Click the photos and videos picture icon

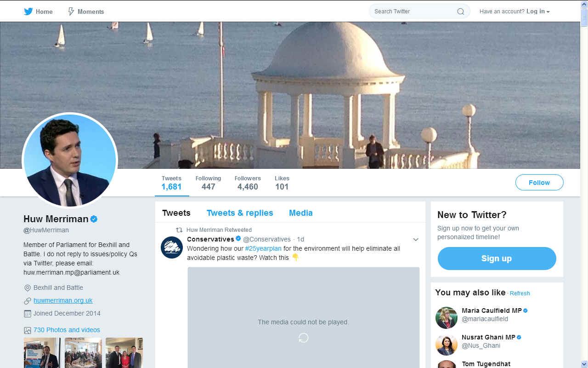[x=27, y=330]
